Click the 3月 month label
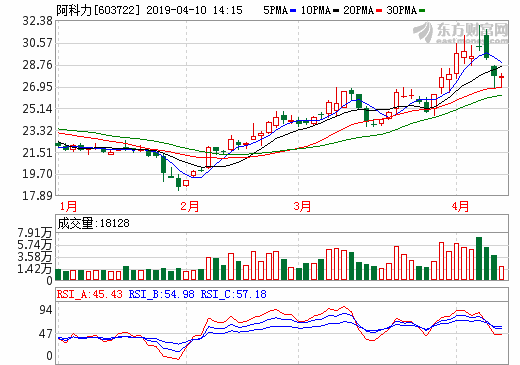The width and height of the screenshot is (520, 365). (x=302, y=206)
